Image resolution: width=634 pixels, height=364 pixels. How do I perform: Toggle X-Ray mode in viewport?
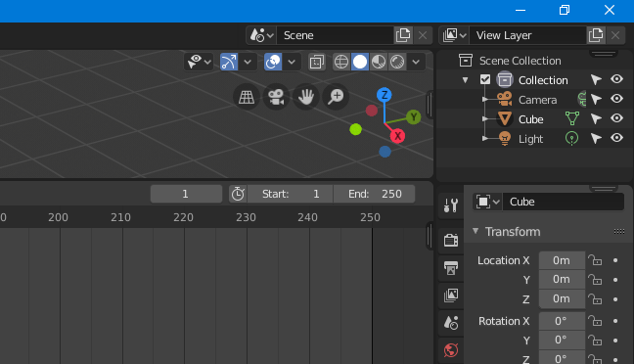317,62
